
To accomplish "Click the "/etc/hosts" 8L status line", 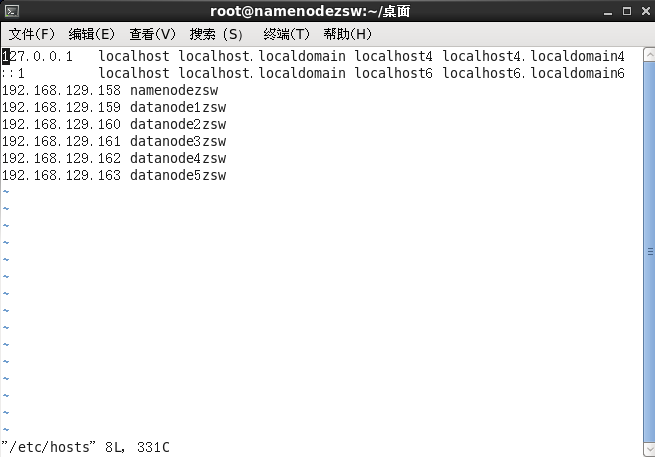I will pyautogui.click(x=86, y=447).
